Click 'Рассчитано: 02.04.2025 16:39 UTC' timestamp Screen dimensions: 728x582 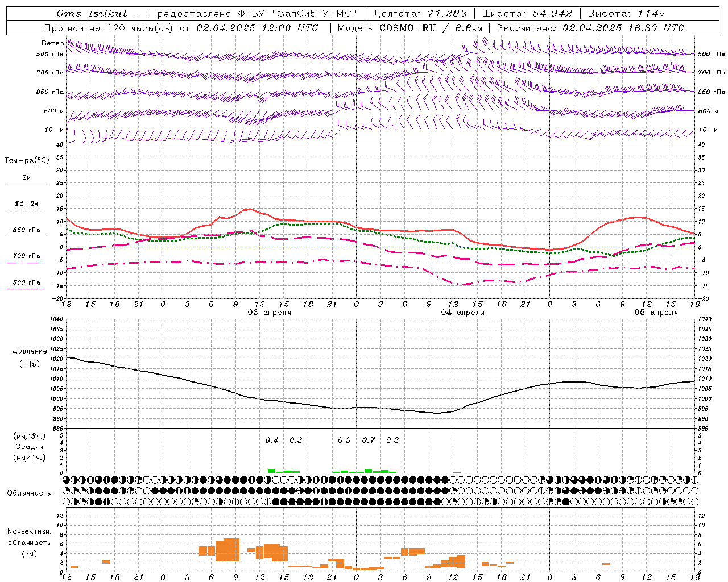click(x=590, y=28)
